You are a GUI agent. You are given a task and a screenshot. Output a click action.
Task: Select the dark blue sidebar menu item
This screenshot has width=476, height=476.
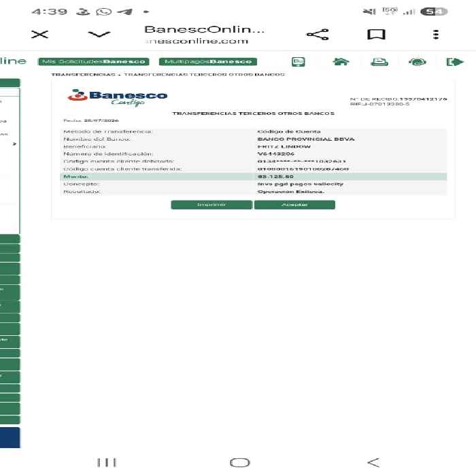pos(10,437)
